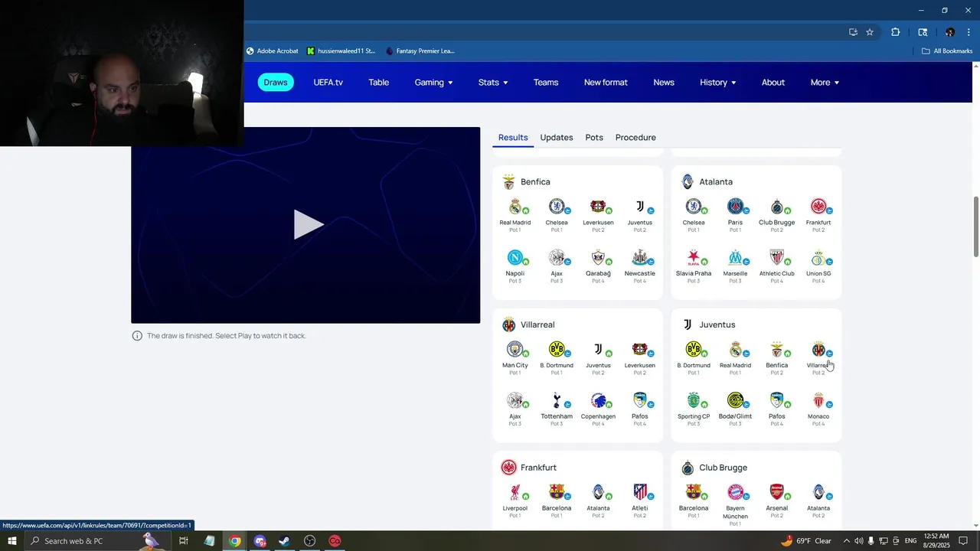The image size is (980, 551).
Task: Open Chrome extensions puzzle icon
Action: (895, 32)
